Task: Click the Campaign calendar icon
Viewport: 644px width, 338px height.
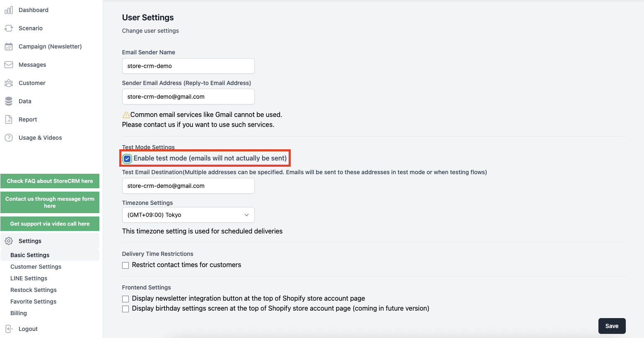Action: pyautogui.click(x=9, y=46)
